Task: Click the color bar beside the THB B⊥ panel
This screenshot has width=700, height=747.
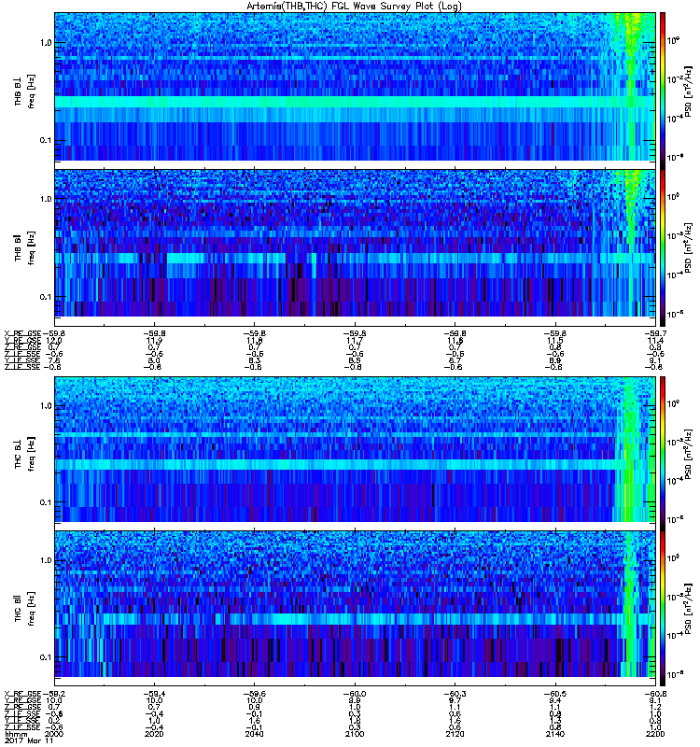Action: [x=663, y=91]
